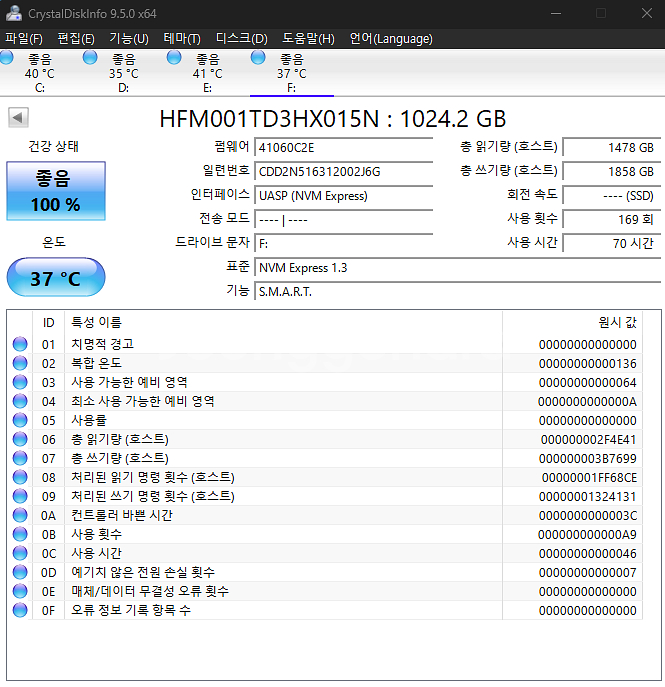Click raw value 0000001324131
Screen dimensions: 665x687
pyautogui.click(x=587, y=497)
